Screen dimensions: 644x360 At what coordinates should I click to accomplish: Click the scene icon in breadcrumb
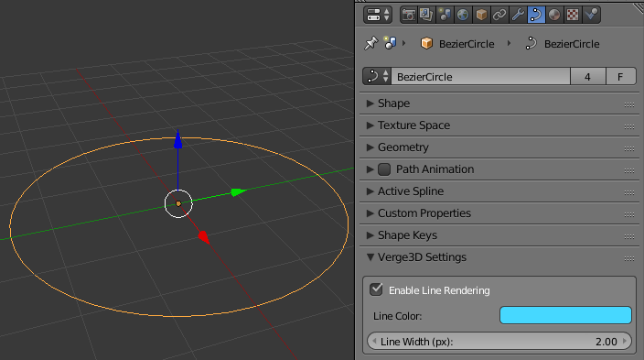[x=391, y=42]
